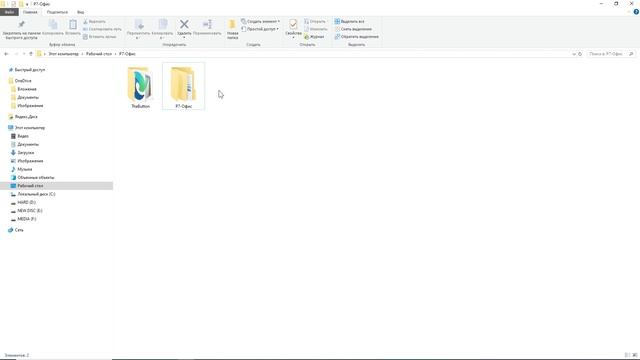Open the Удалить (Delete) dropdown arrow
The height and width of the screenshot is (360, 640).
click(x=184, y=38)
